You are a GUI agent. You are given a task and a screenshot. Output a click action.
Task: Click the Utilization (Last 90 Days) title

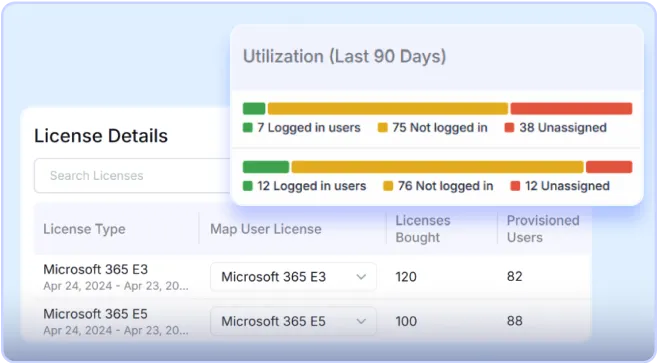click(344, 56)
